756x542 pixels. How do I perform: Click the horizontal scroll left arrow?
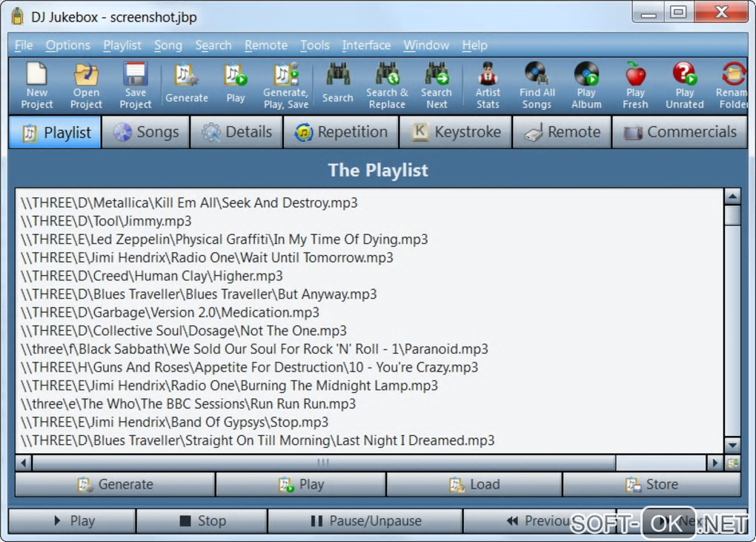[23, 463]
